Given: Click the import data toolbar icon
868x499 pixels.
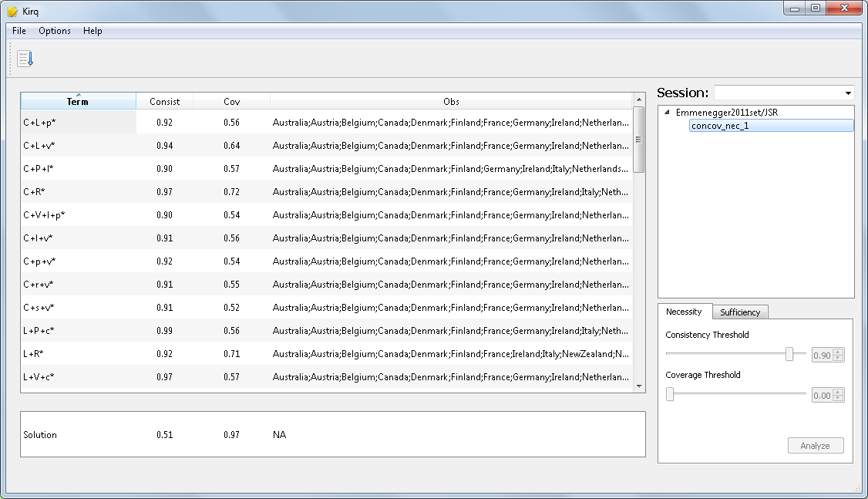Looking at the screenshot, I should 25,59.
